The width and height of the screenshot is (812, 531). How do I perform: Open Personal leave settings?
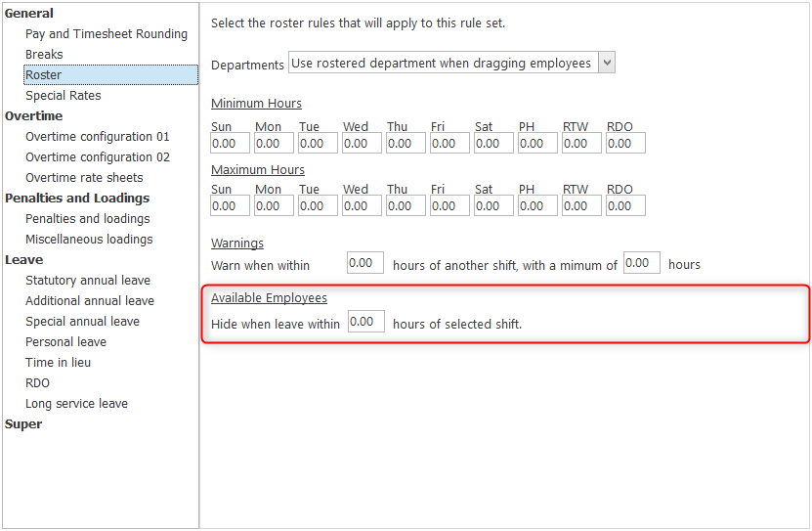tap(65, 342)
